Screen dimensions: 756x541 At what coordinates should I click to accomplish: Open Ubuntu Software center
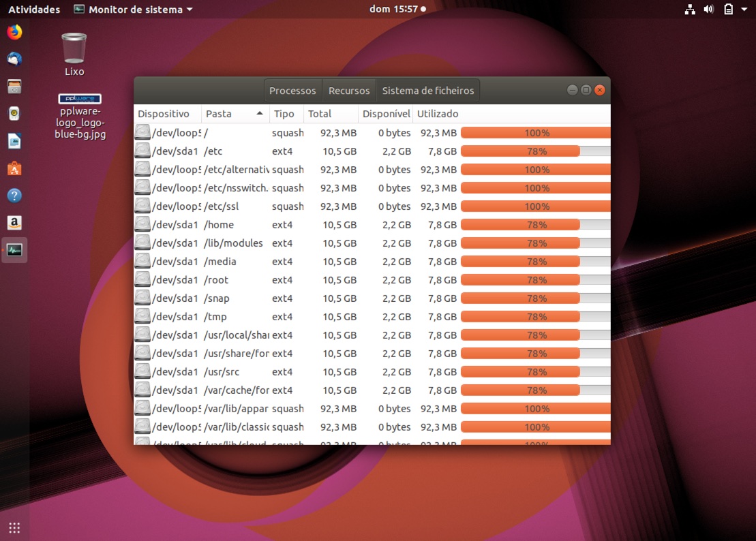pos(14,168)
